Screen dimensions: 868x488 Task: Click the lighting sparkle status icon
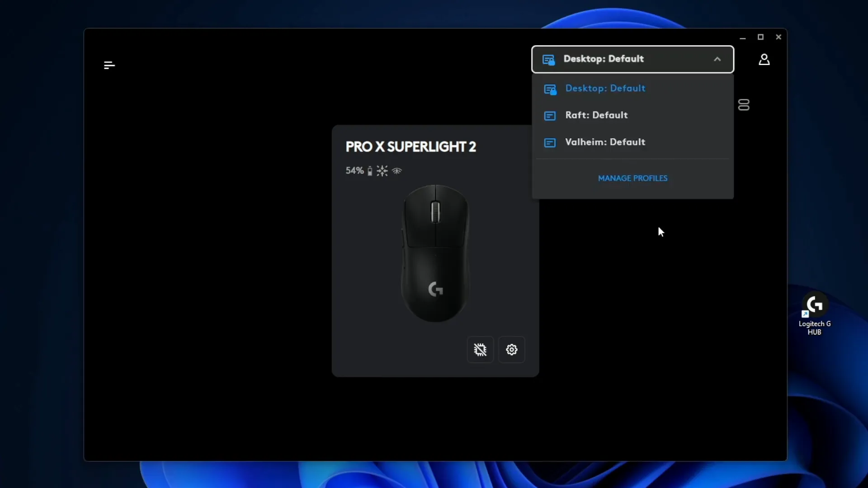coord(382,171)
